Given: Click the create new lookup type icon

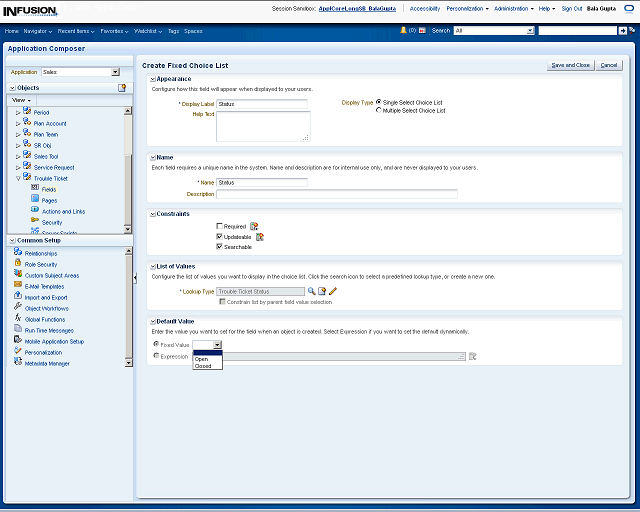Looking at the screenshot, I should (x=322, y=291).
